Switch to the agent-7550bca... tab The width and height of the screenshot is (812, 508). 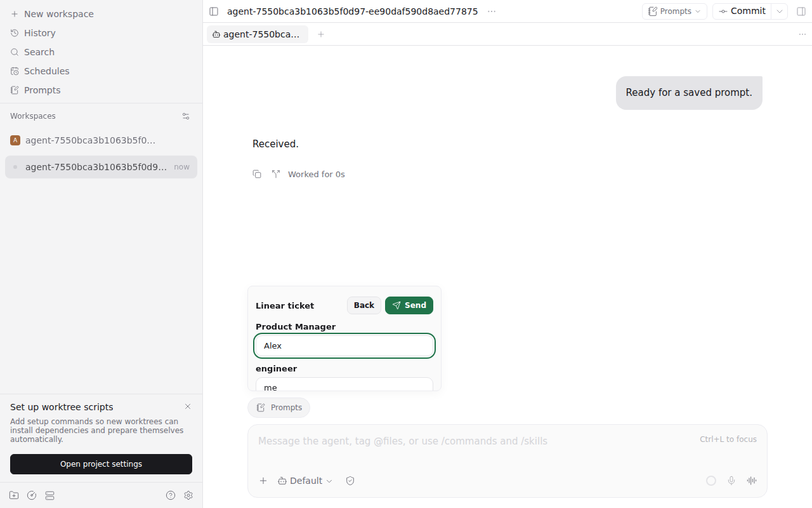click(x=258, y=34)
